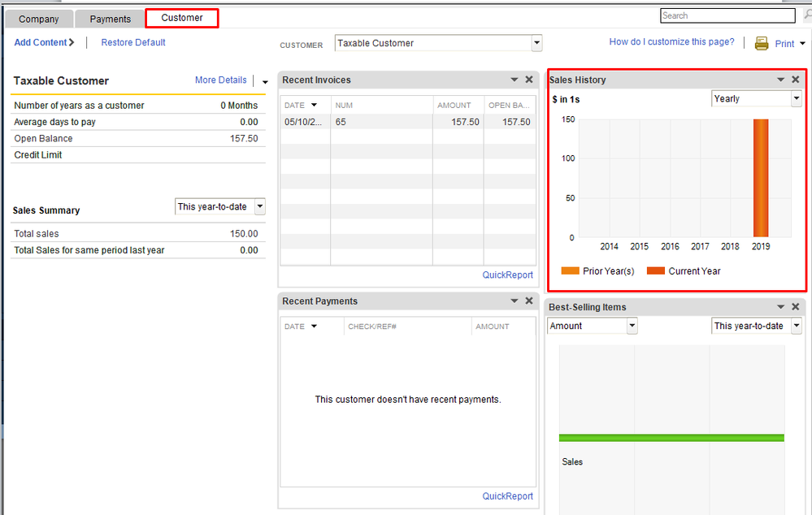Click the Restore Default link
812x515 pixels.
(133, 42)
